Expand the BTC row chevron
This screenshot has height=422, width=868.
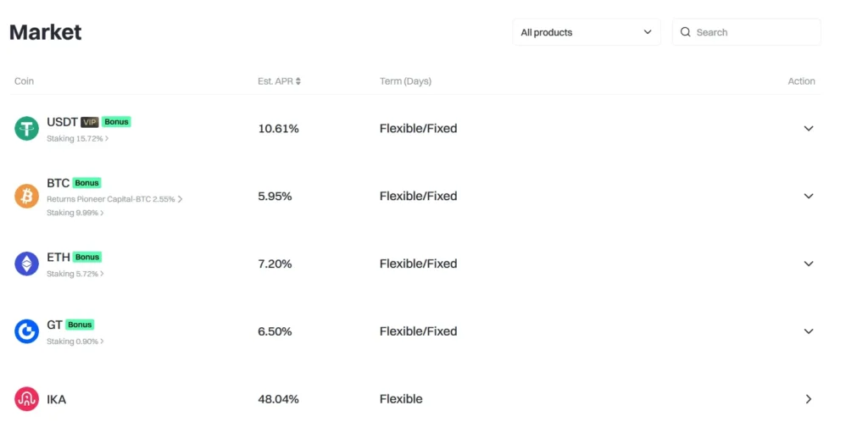tap(808, 197)
